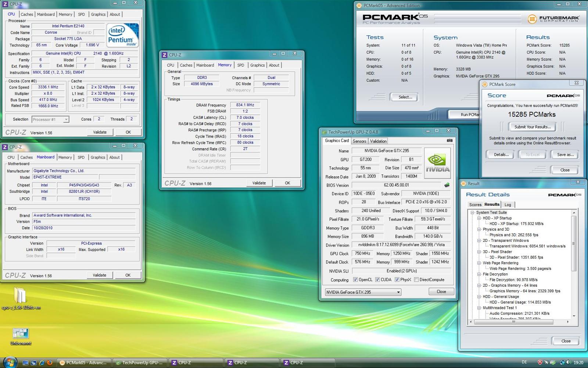Click the Futuremark Corporation logo

coord(553,19)
